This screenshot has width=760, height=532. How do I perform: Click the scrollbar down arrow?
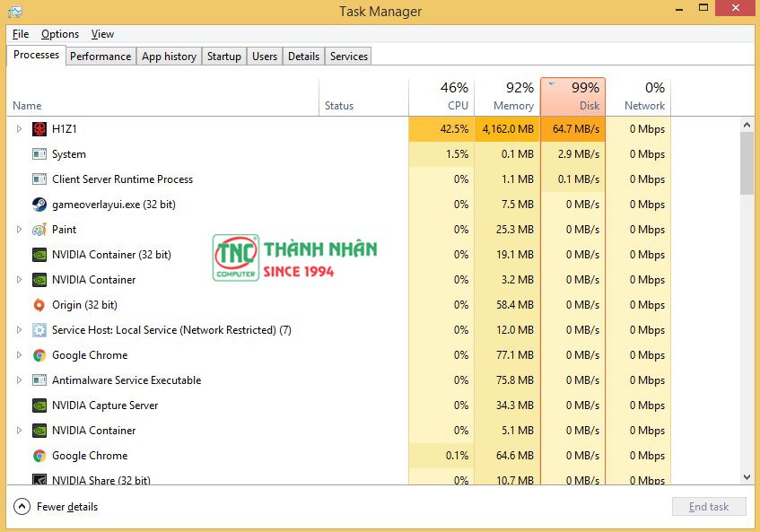tap(747, 476)
